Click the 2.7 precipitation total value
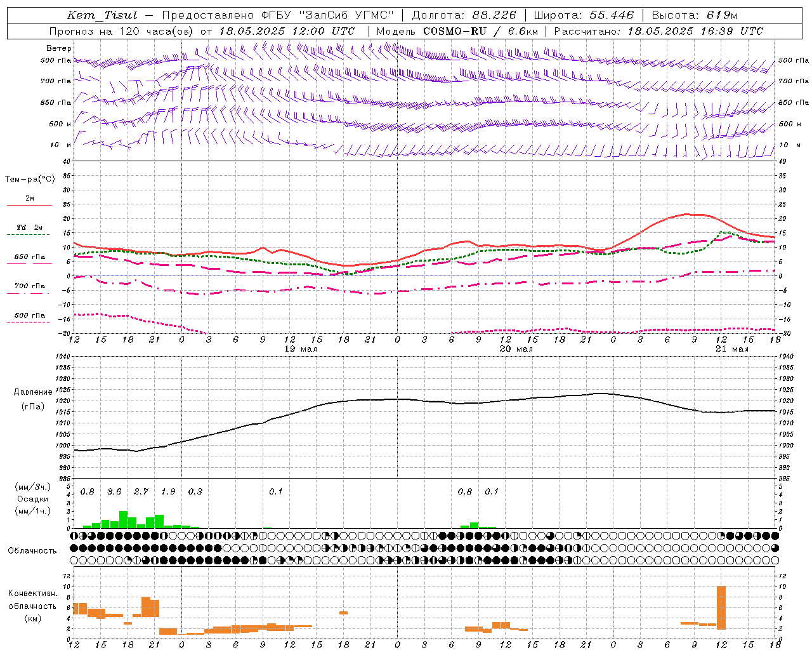 pos(141,491)
